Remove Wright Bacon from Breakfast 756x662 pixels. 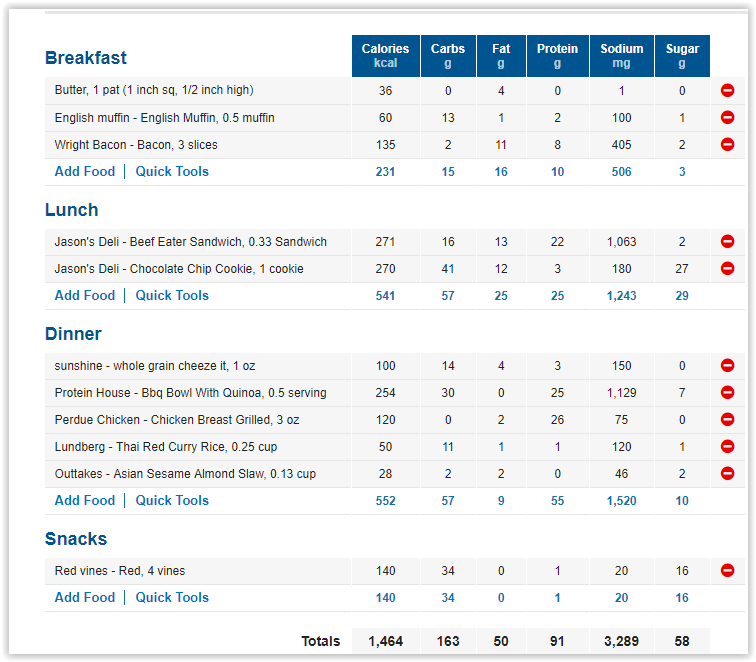point(727,144)
